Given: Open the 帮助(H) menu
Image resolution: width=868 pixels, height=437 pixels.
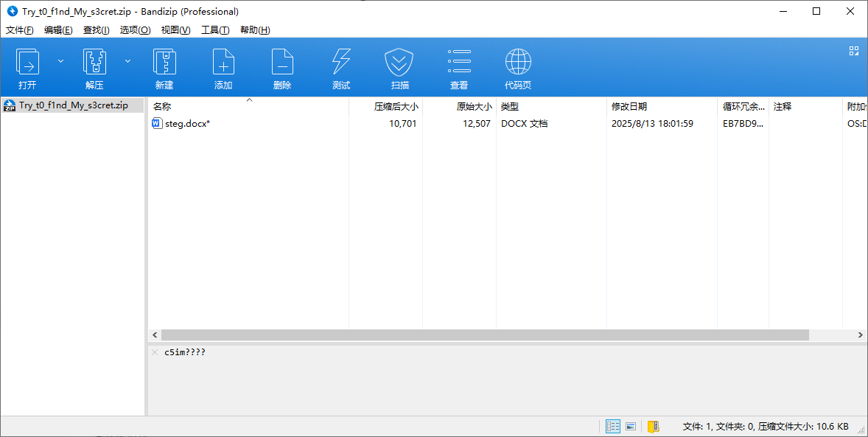Looking at the screenshot, I should click(x=255, y=30).
